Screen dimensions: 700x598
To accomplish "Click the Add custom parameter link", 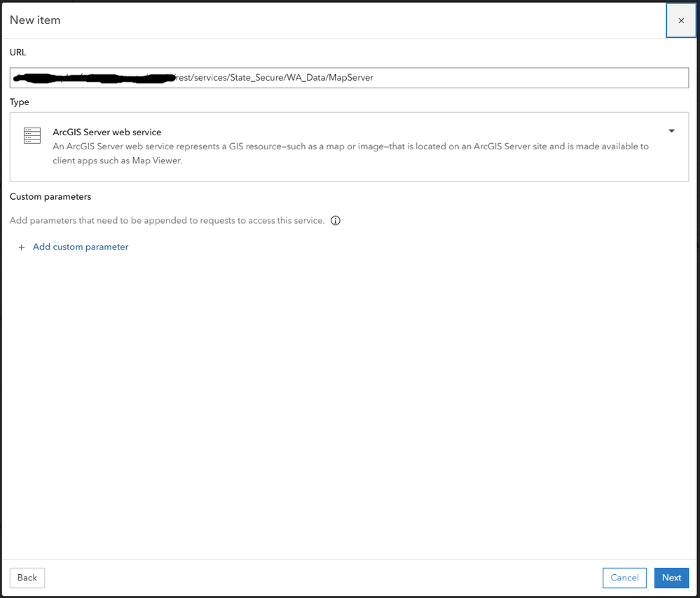I will 81,247.
